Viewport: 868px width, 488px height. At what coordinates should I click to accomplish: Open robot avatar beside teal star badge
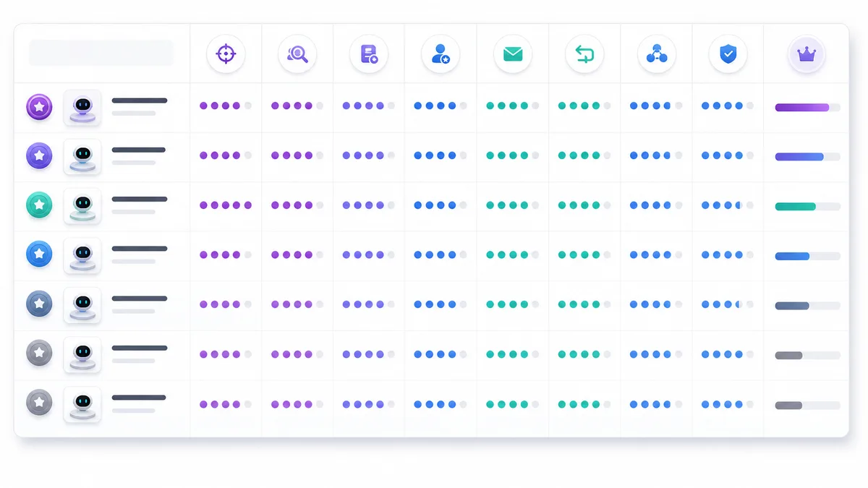pyautogui.click(x=82, y=206)
